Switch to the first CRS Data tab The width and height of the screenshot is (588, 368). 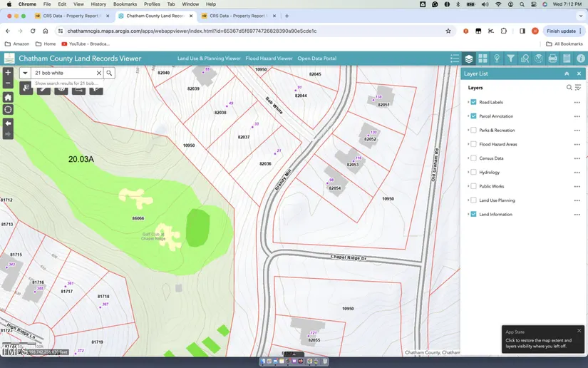[71, 16]
